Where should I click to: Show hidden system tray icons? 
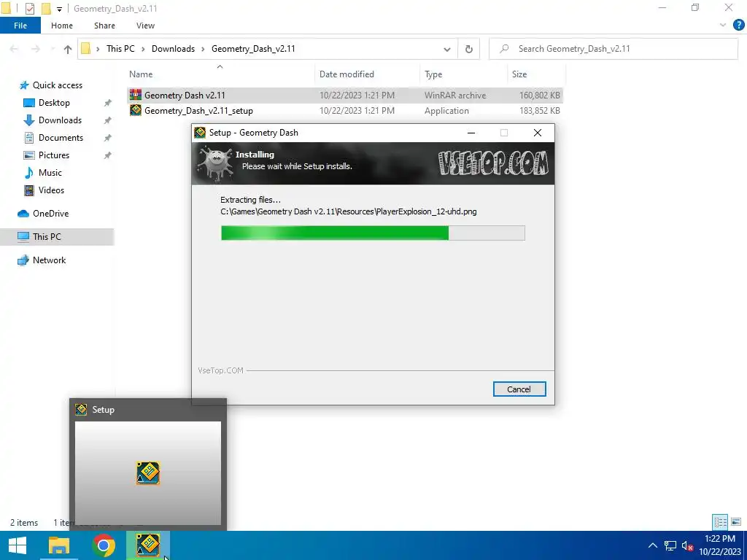click(x=653, y=545)
